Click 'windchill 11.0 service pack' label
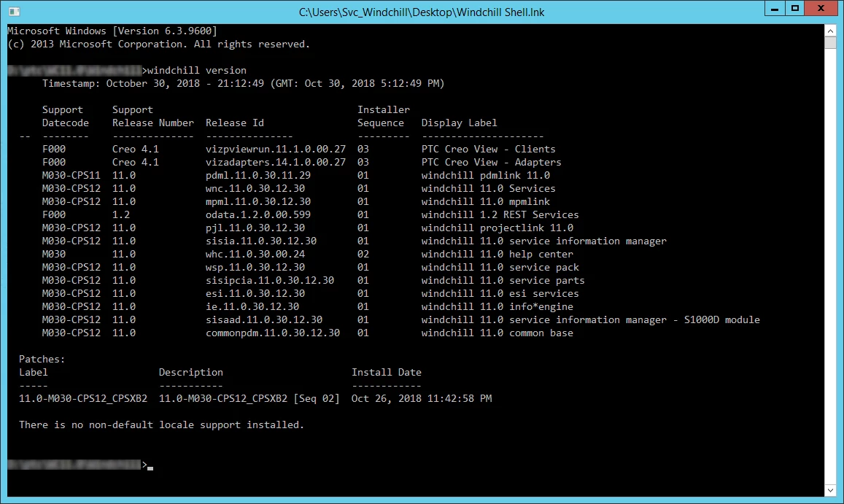Viewport: 844px width, 504px height. point(500,267)
